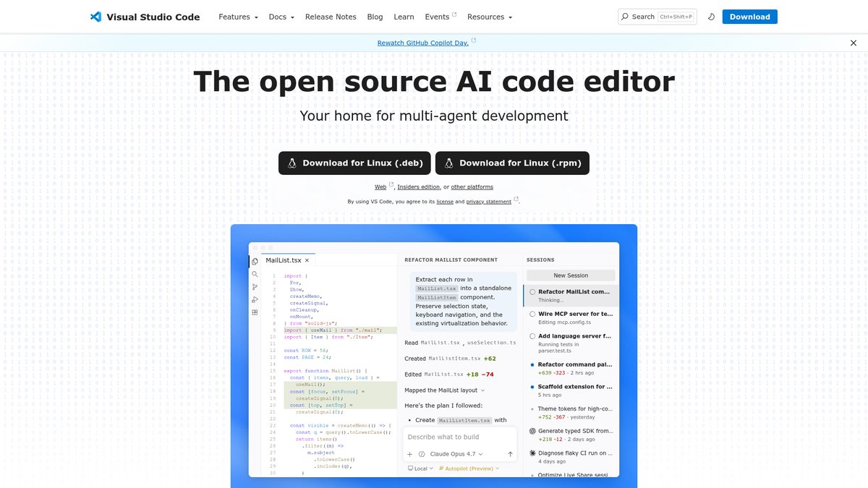Click external-link icon after Rewatch Copilot Day
This screenshot has height=488, width=868.
[474, 41]
